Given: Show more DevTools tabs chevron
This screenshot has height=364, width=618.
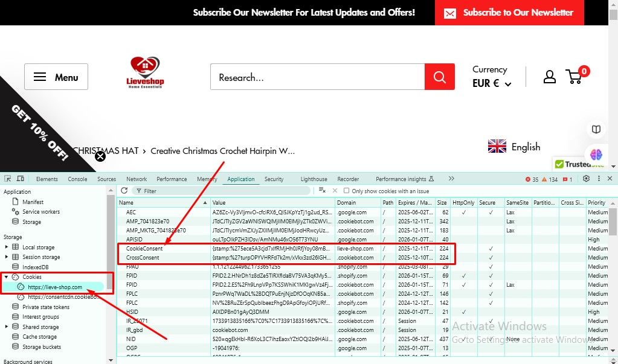Looking at the screenshot, I should click(451, 179).
